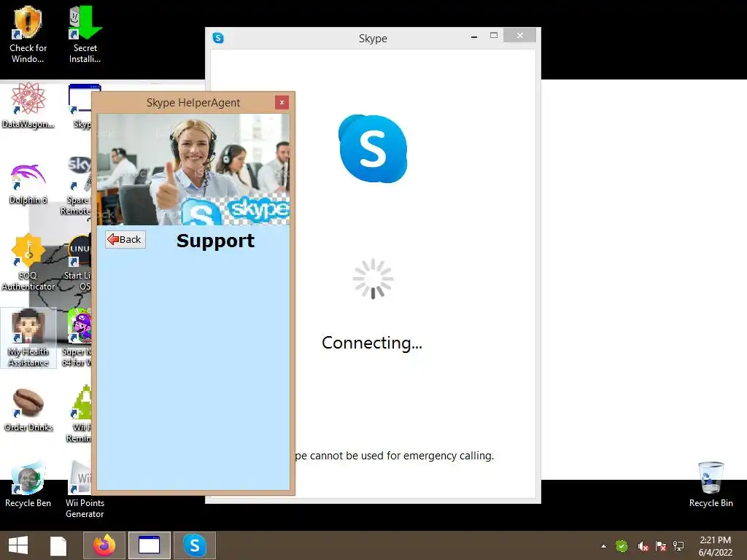Open the EOQ Authenticator shortcut
The image size is (747, 560).
28,262
